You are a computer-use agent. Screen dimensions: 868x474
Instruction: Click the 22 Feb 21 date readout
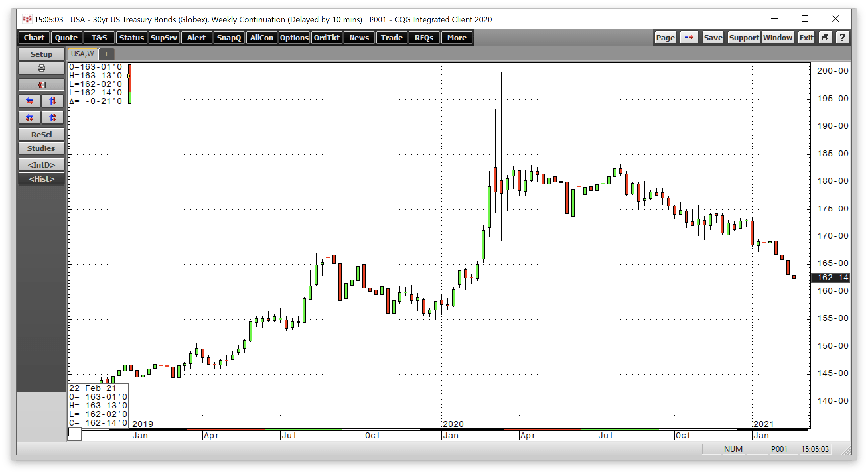93,388
